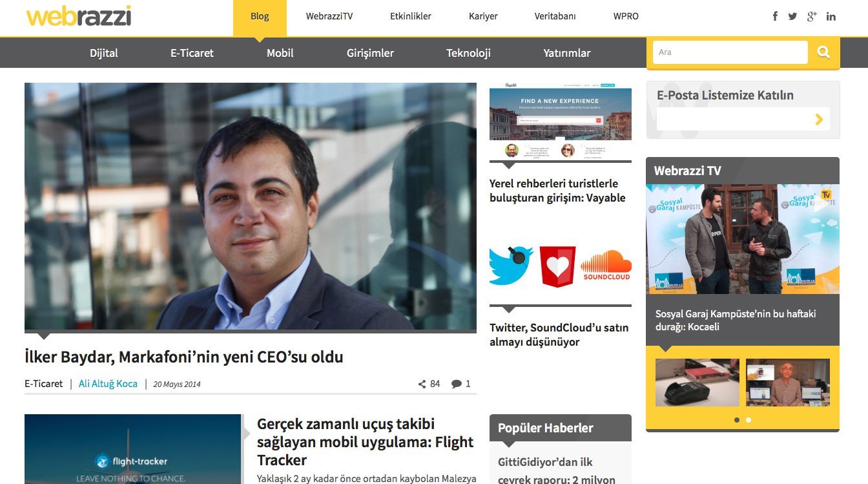
Task: Click the Ara search input field
Action: point(730,52)
